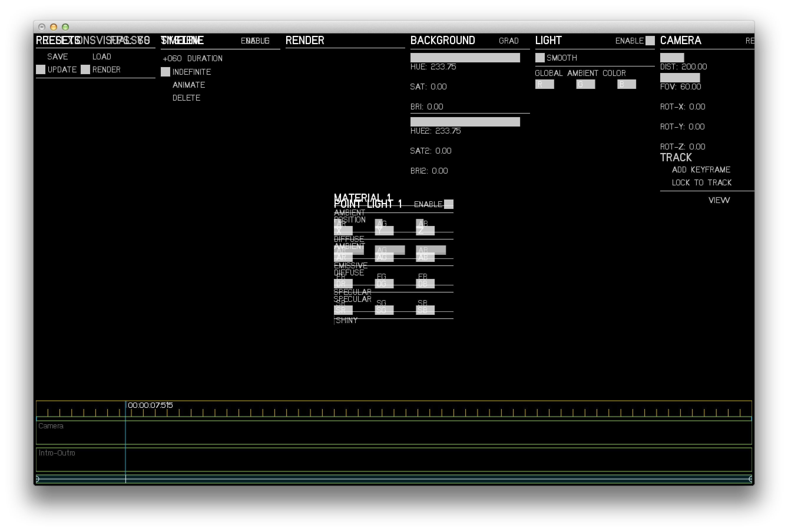788x532 pixels.
Task: Click the timeline tick ruler
Action: point(394,409)
